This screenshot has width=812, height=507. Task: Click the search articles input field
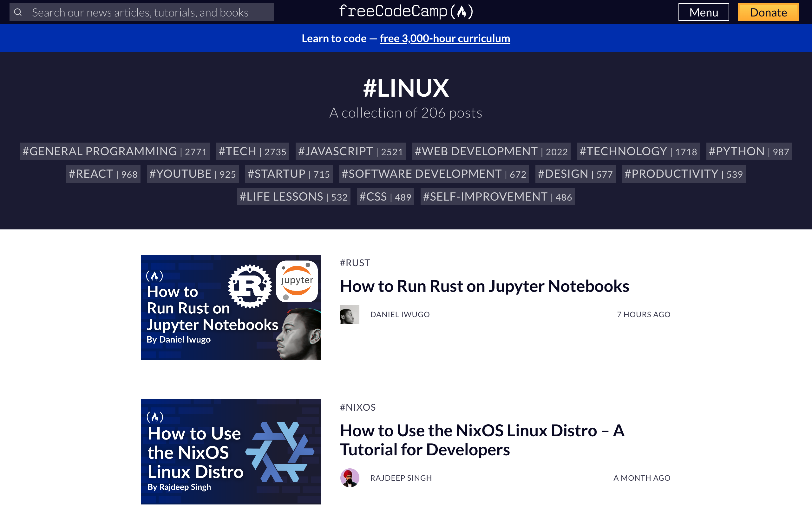click(x=141, y=12)
